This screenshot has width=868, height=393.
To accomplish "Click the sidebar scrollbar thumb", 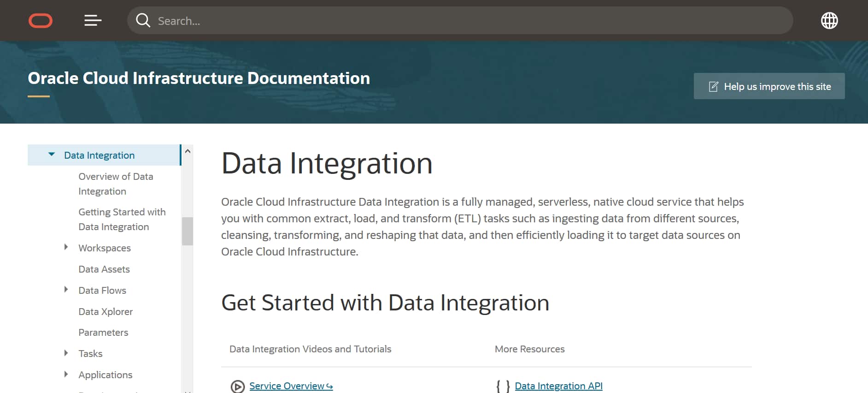I will coord(188,231).
